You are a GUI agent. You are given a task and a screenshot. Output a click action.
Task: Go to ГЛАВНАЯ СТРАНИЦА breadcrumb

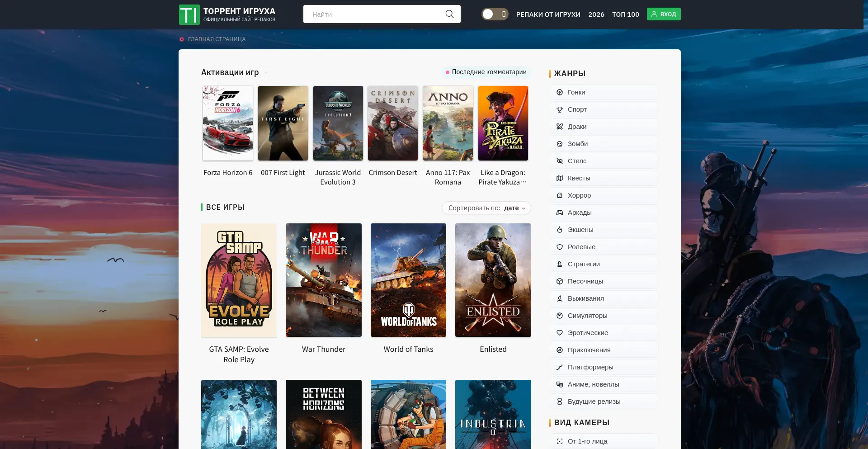click(217, 39)
